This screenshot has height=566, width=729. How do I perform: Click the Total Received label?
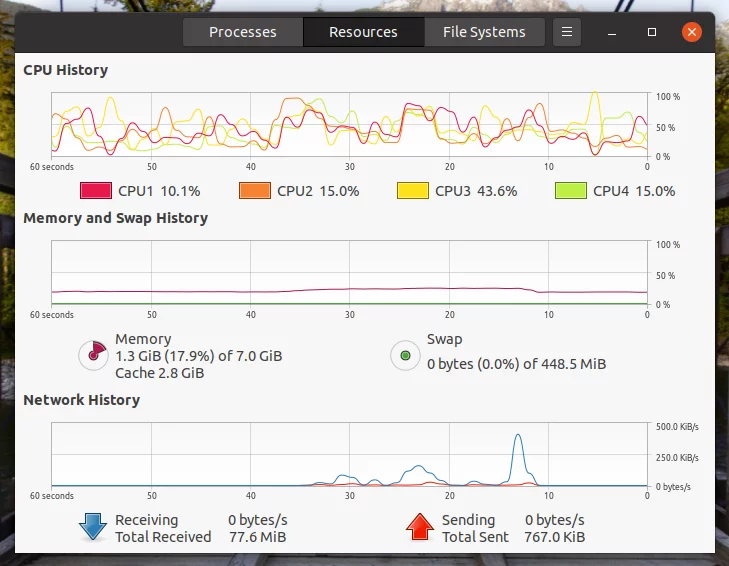[163, 537]
